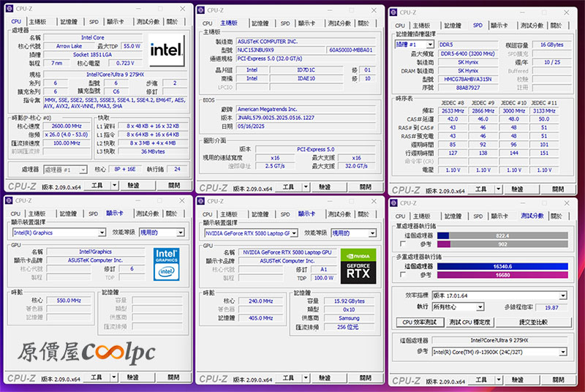This screenshot has width=585, height=392.
Task: Enable 參考 checkbox under single-thread score
Action: tap(403, 244)
